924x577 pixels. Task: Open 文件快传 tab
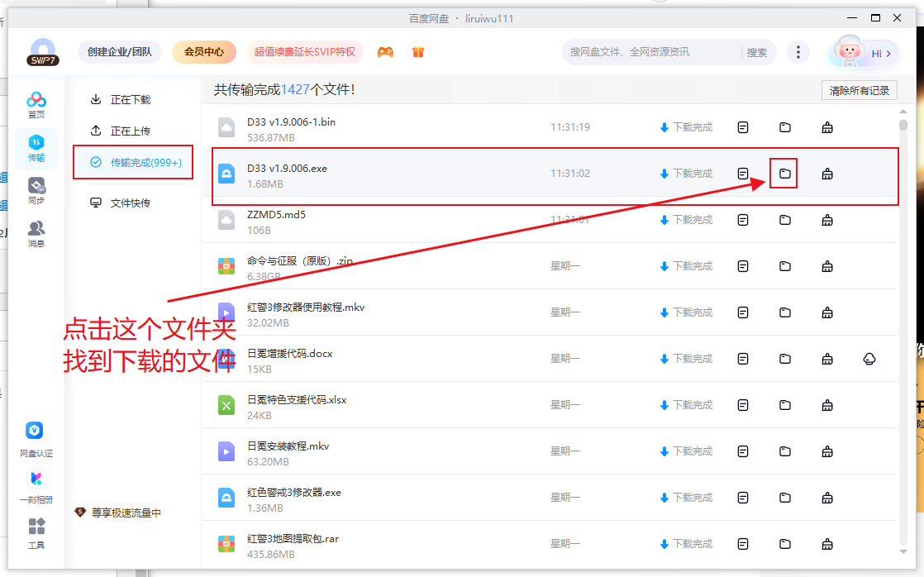(121, 203)
